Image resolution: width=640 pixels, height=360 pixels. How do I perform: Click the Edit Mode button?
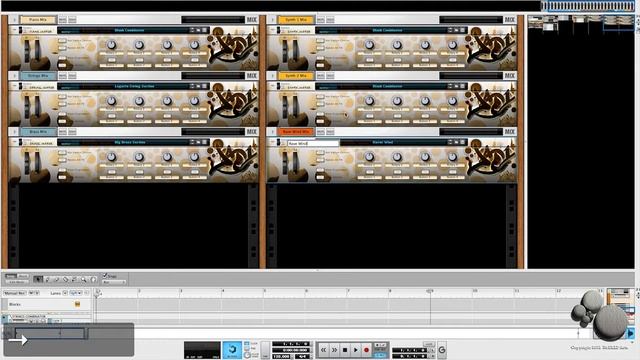17,282
